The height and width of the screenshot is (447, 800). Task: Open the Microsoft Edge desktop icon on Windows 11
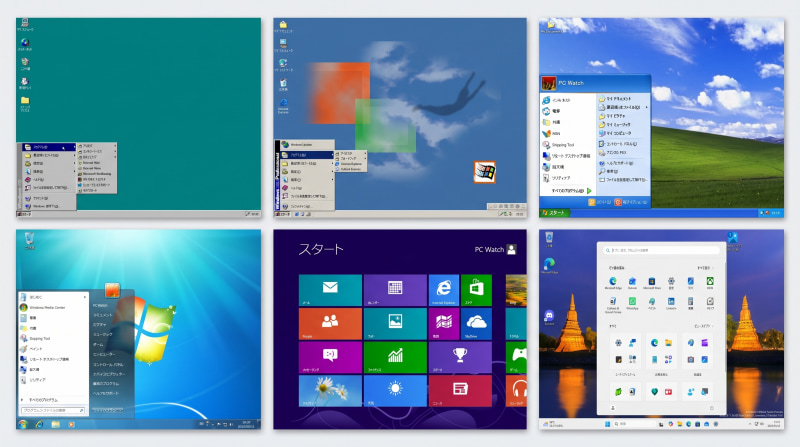coord(549,265)
